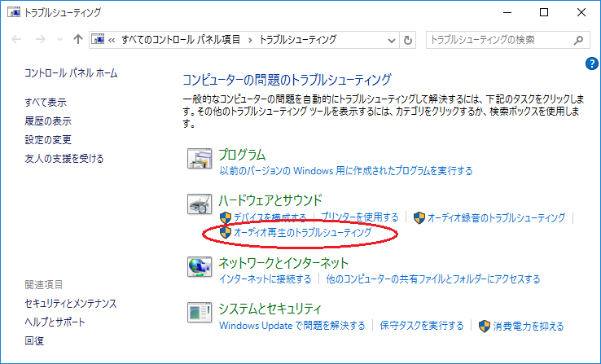Click 消費電力を抑える link
This screenshot has height=364, width=601.
click(529, 326)
